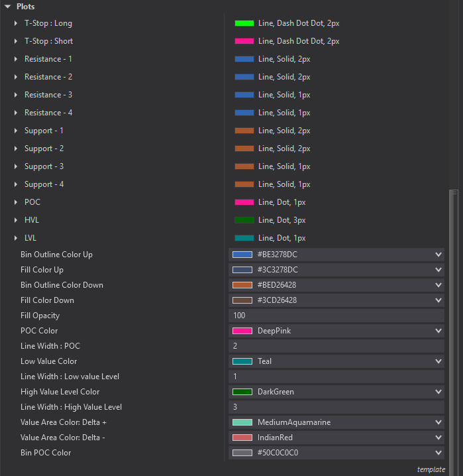Click the Line Width : High Value Level field

336,407
